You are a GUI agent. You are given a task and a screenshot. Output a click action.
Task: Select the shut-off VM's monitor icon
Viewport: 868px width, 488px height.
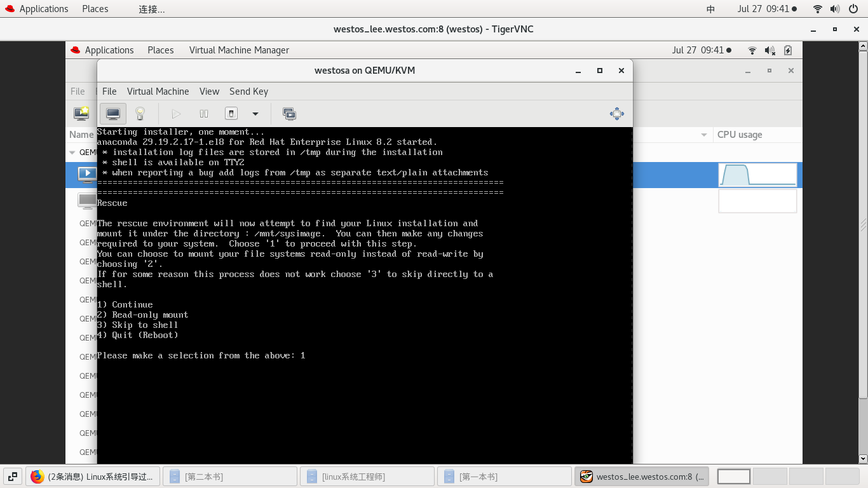click(x=87, y=201)
